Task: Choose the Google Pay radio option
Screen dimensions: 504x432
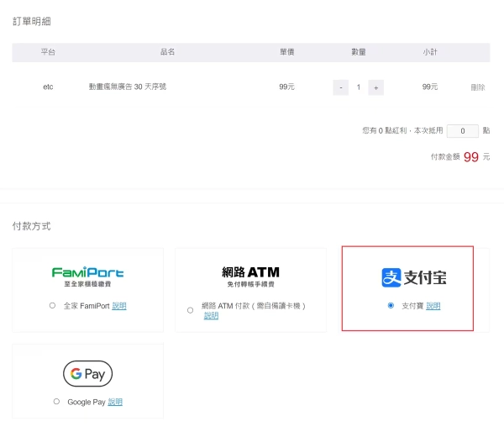Action: (56, 402)
